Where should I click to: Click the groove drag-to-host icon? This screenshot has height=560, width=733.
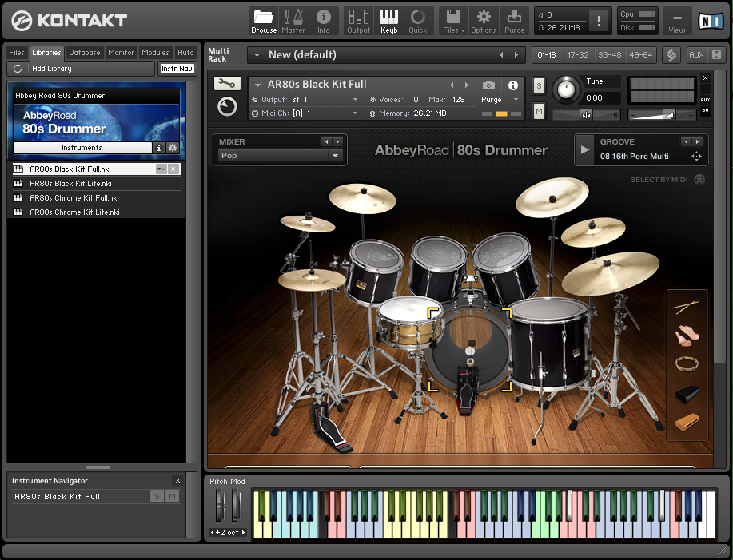tap(696, 157)
